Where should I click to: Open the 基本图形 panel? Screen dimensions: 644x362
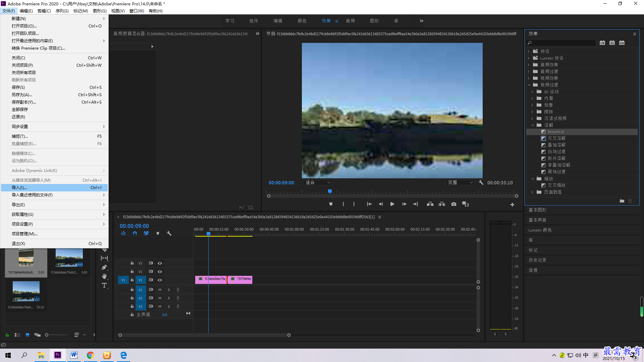click(x=537, y=210)
